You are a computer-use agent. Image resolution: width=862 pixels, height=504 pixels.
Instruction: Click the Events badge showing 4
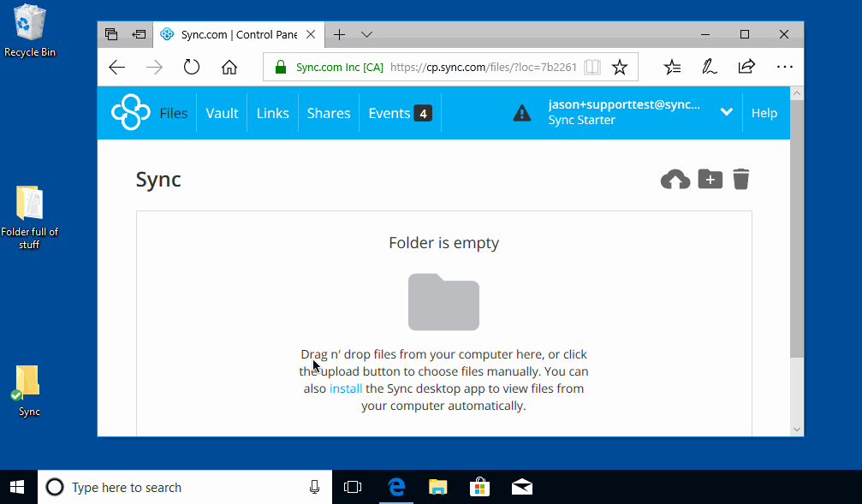point(423,113)
